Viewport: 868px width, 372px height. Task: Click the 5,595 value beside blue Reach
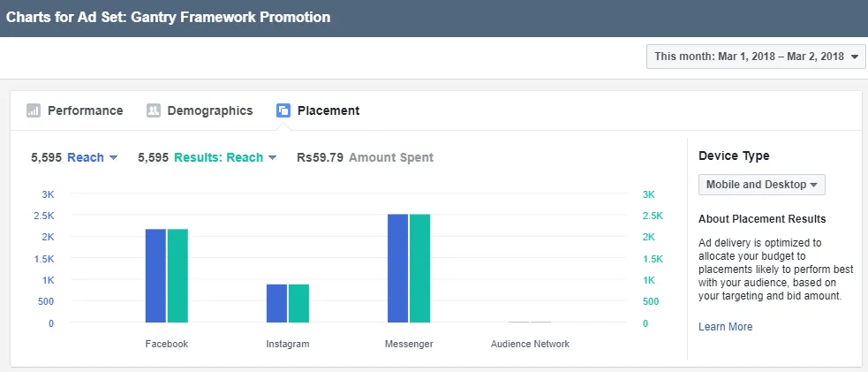tap(45, 158)
